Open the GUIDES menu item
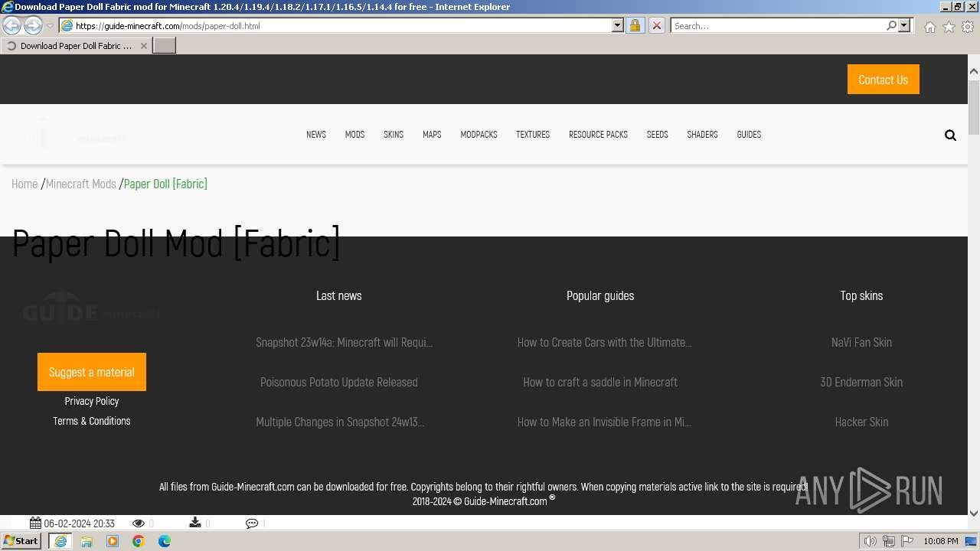 coord(749,135)
